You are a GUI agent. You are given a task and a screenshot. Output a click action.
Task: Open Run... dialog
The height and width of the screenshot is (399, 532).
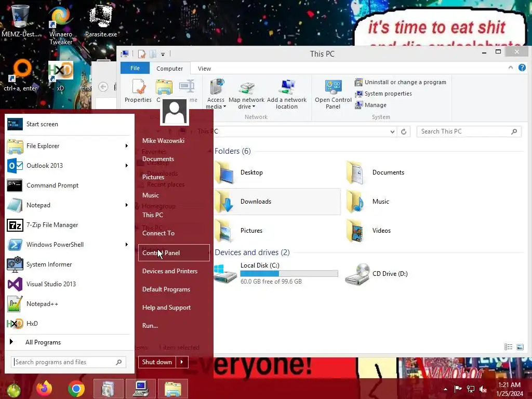pos(150,325)
